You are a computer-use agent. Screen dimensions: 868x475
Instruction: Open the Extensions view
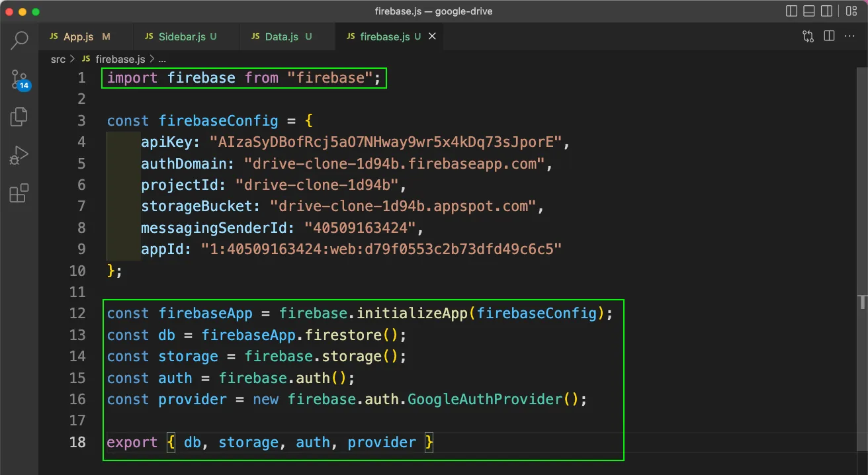(x=19, y=193)
